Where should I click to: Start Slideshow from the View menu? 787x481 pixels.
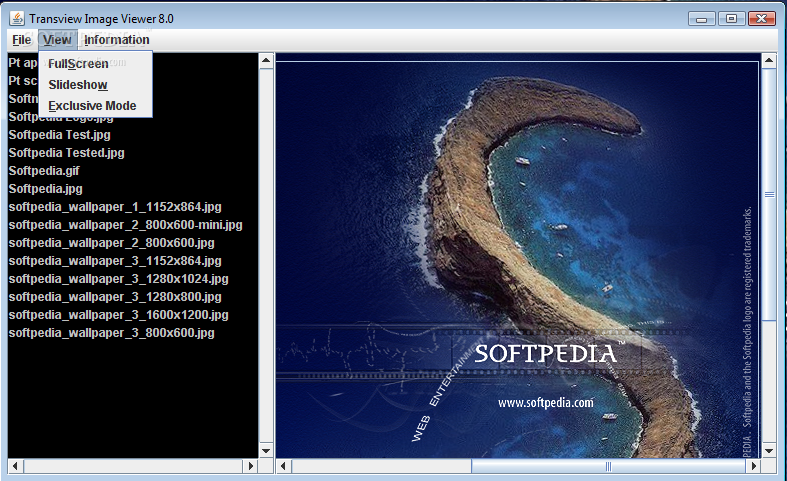tap(95, 85)
